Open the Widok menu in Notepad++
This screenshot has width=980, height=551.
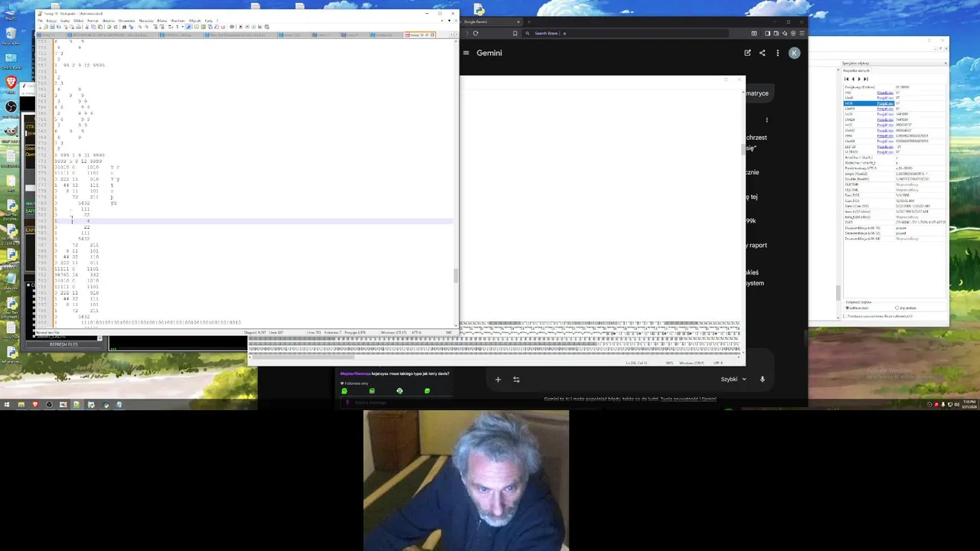tap(78, 21)
